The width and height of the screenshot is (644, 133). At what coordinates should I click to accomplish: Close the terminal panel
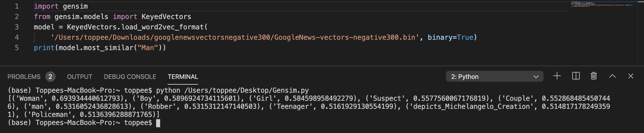pos(631,76)
